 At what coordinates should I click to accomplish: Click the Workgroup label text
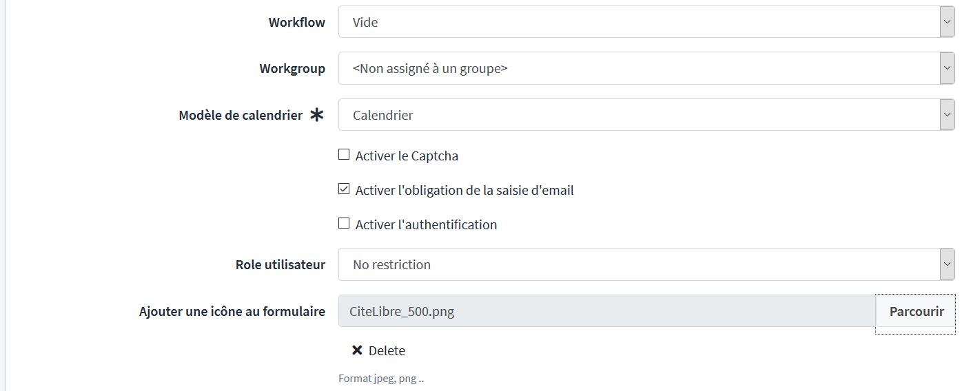(292, 68)
